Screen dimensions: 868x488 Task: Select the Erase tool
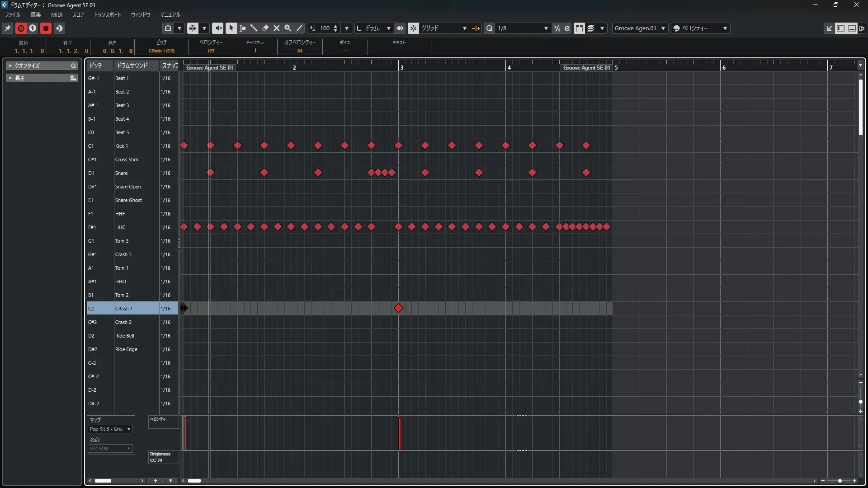click(265, 28)
